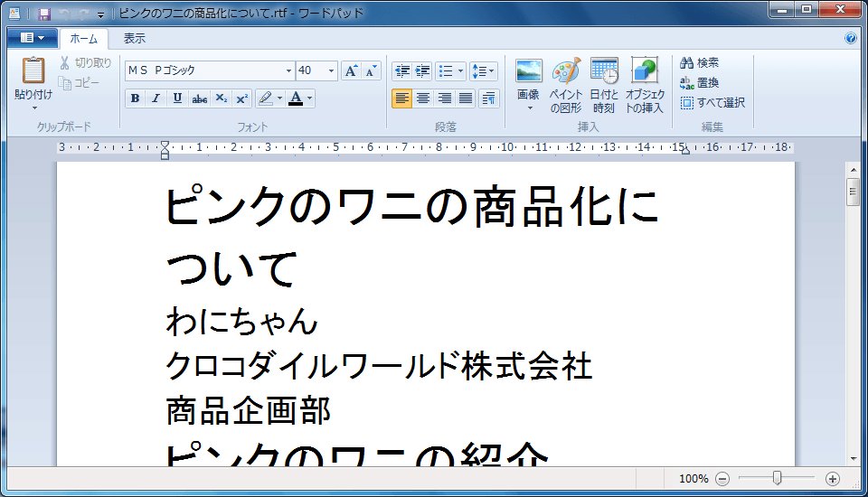Click Redo icon in Quick Access Toolbar
The image size is (868, 497).
[x=83, y=14]
